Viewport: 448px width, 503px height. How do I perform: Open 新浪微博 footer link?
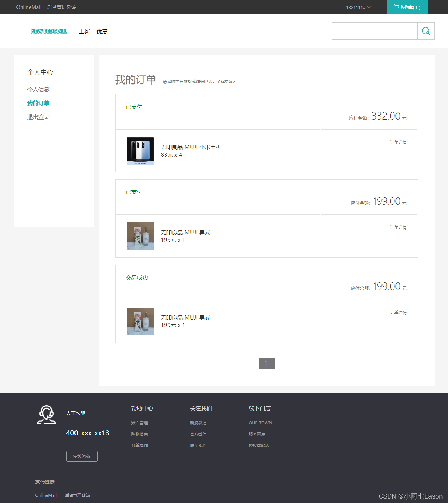tap(198, 423)
